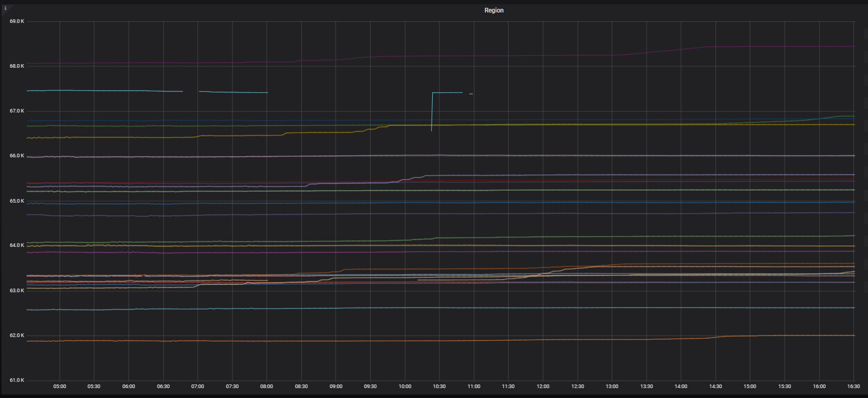This screenshot has height=398, width=868.
Task: Click the panel info icon
Action: (5, 8)
